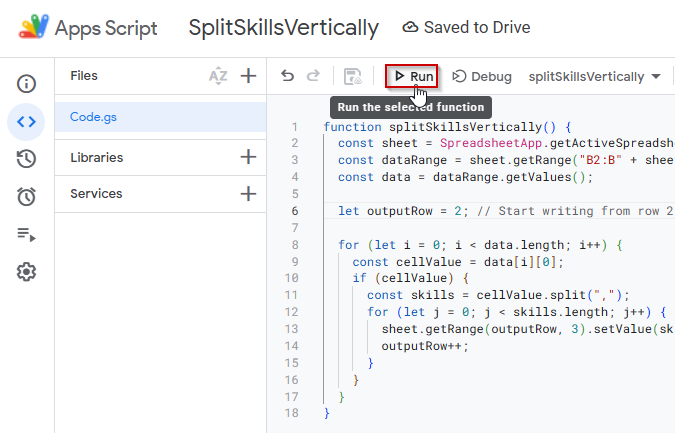Click the 'Saved to Drive' status text
Viewport: 675px width, 433px height.
(x=477, y=27)
